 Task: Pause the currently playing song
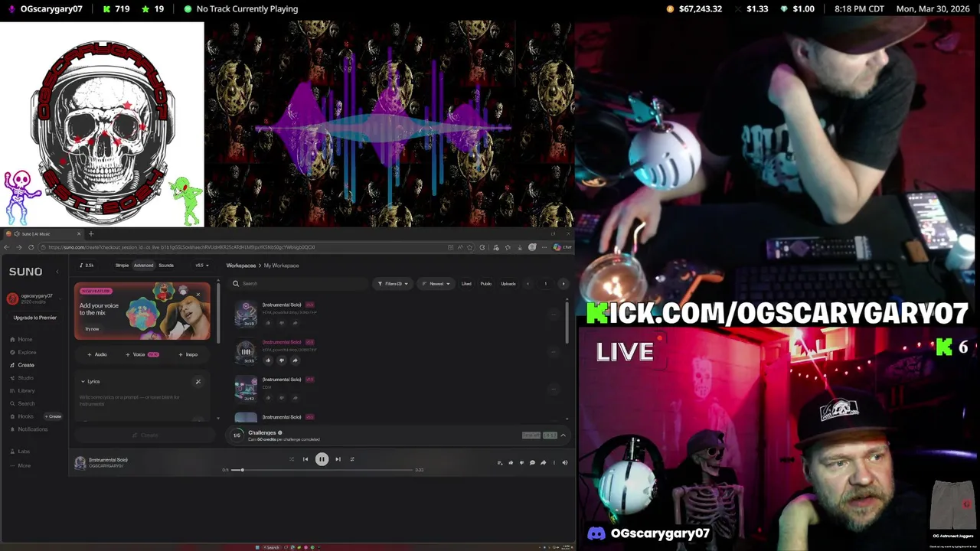tap(322, 459)
